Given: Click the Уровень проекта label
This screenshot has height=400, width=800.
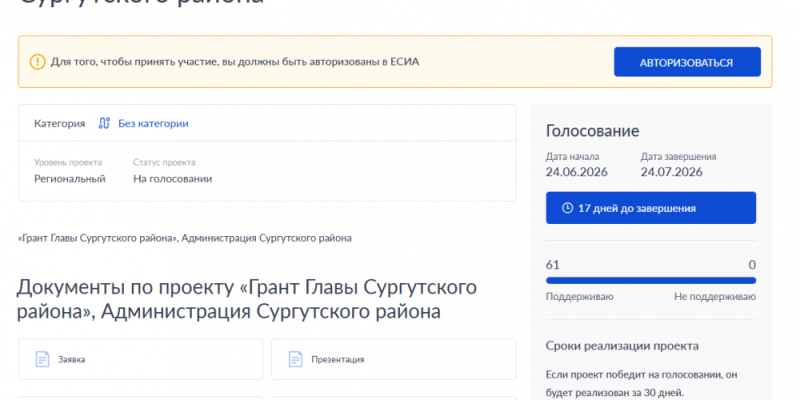Looking at the screenshot, I should coord(68,163).
